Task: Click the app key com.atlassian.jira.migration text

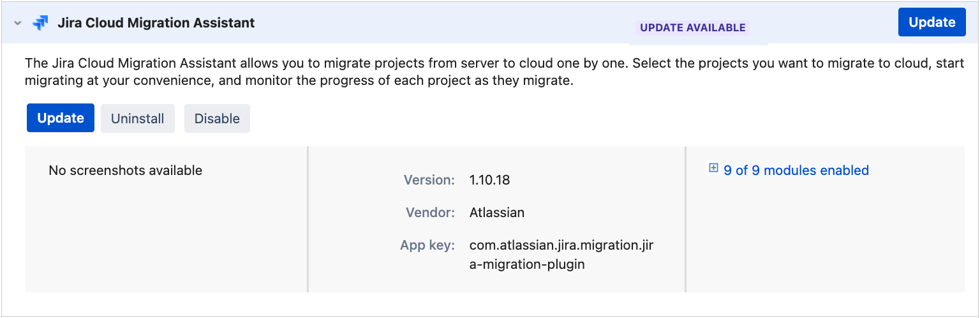Action: [x=561, y=254]
